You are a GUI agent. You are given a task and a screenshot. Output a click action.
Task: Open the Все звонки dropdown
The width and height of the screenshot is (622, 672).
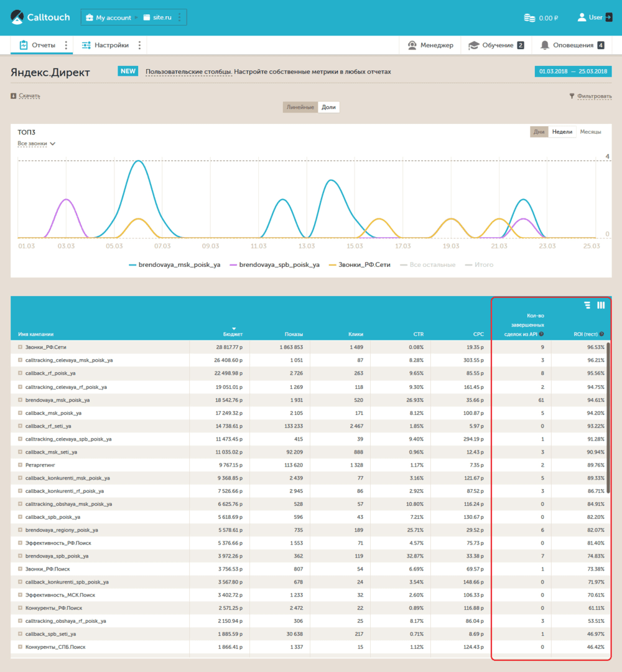37,144
